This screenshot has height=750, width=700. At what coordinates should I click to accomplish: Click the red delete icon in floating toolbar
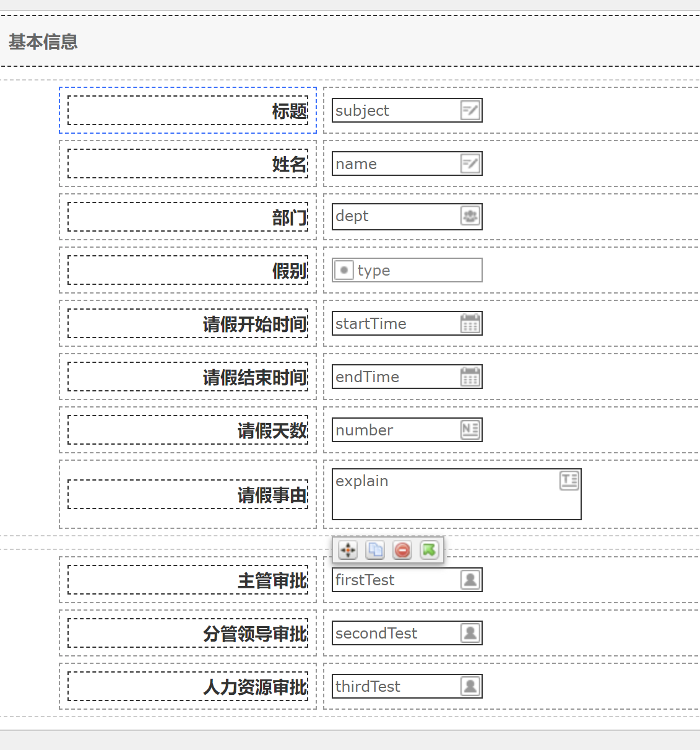(x=402, y=550)
